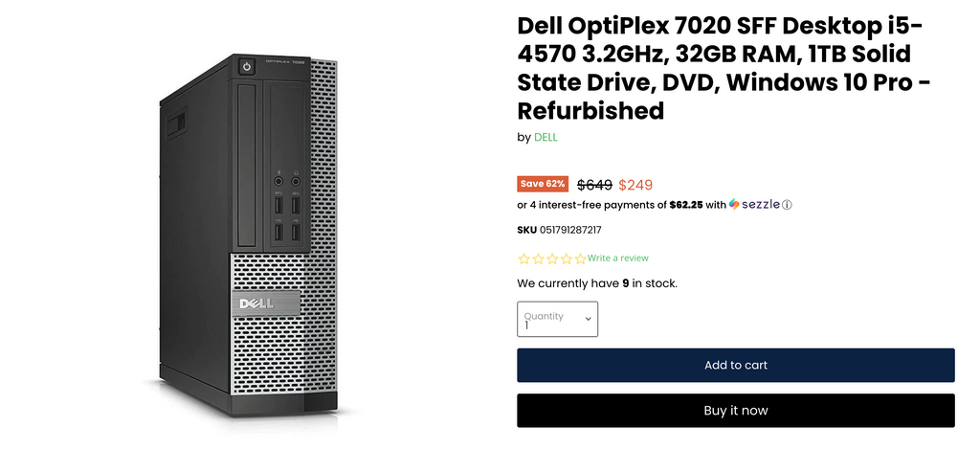This screenshot has height=449, width=980.
Task: Open the Quantity dropdown
Action: [x=557, y=319]
